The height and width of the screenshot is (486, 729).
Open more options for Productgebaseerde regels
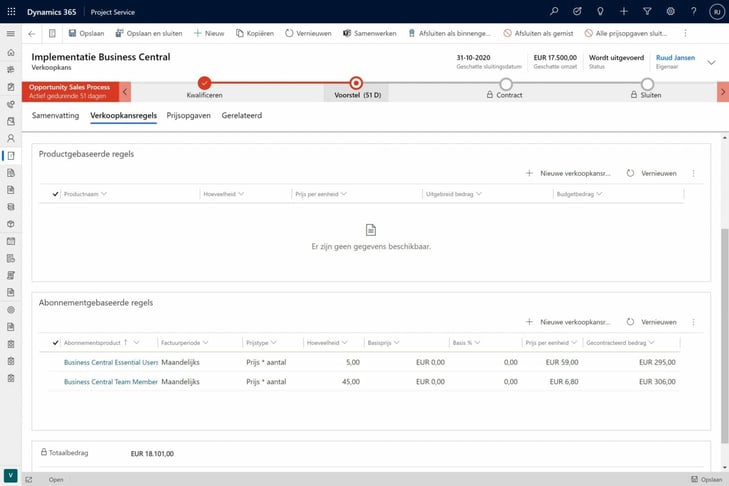693,173
